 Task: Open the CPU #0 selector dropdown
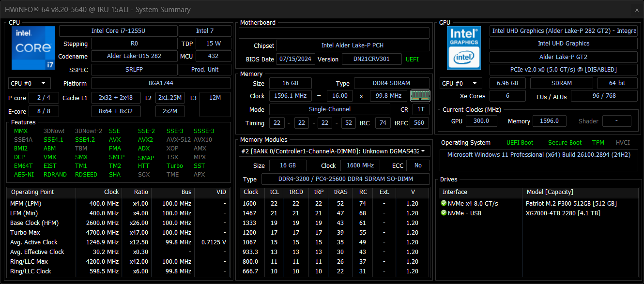(x=30, y=83)
